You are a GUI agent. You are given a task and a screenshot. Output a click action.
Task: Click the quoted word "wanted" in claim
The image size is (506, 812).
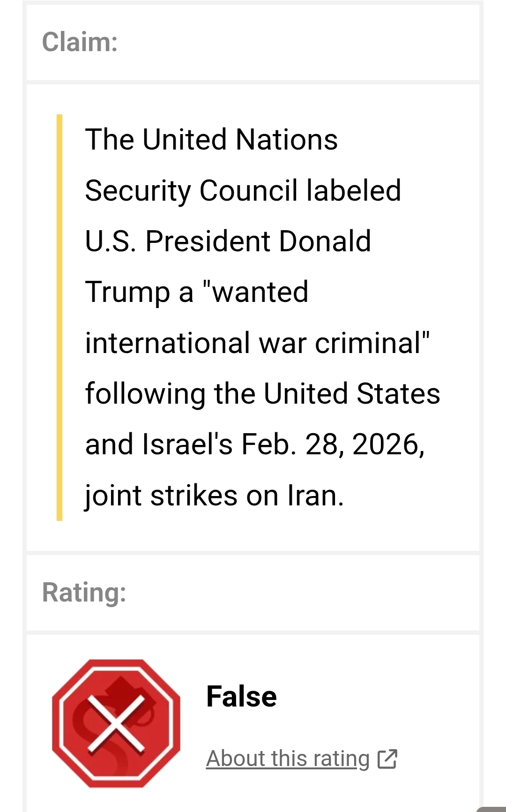[x=260, y=292]
